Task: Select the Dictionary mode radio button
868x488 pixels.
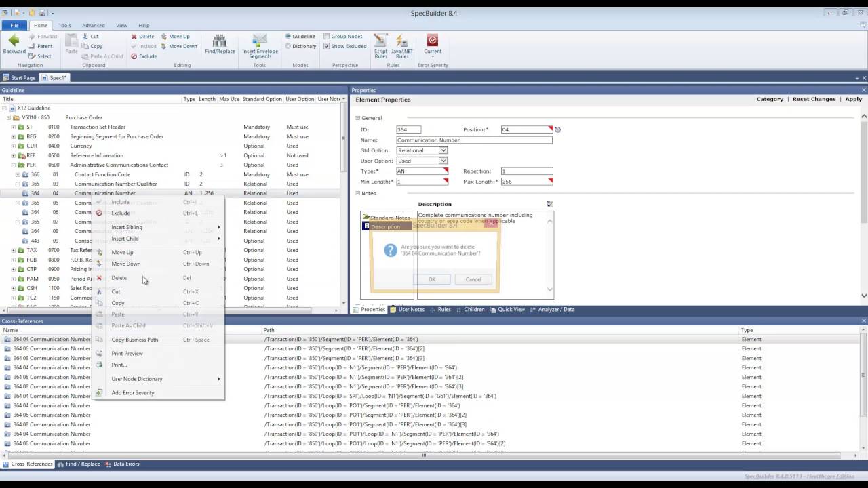Action: pyautogui.click(x=288, y=46)
